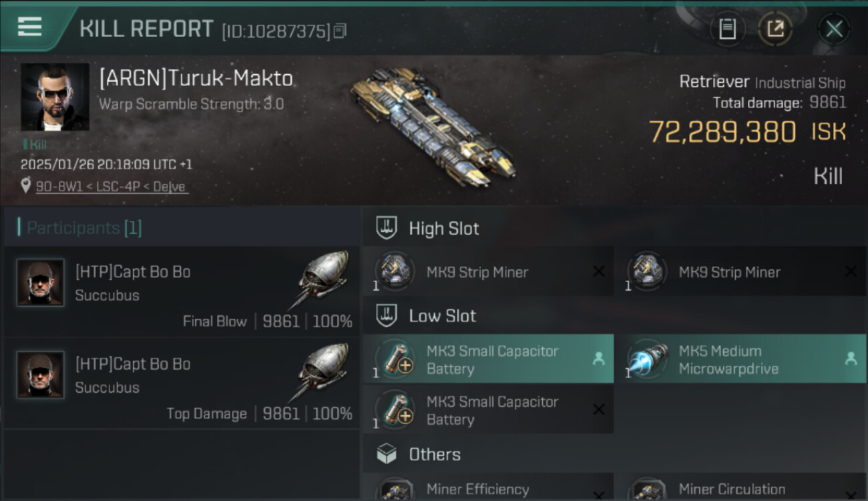This screenshot has height=501, width=868.
Task: Copy the kill report ID
Action: (x=340, y=31)
